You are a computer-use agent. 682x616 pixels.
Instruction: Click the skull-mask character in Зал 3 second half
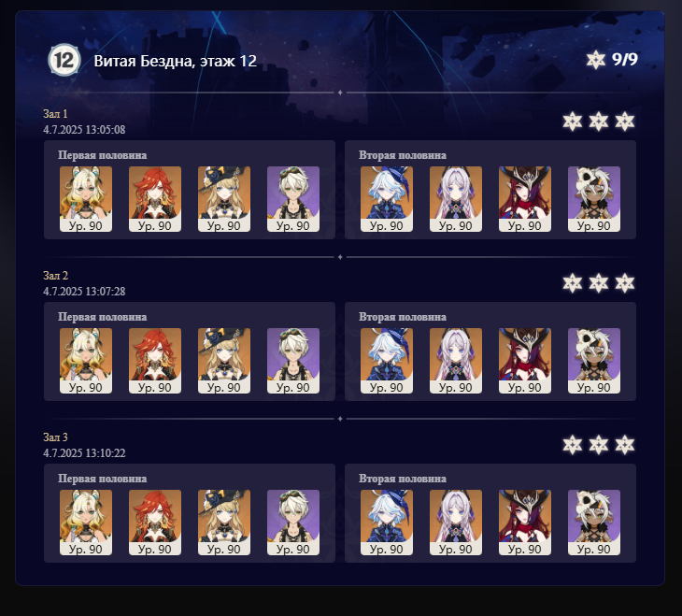tap(594, 523)
